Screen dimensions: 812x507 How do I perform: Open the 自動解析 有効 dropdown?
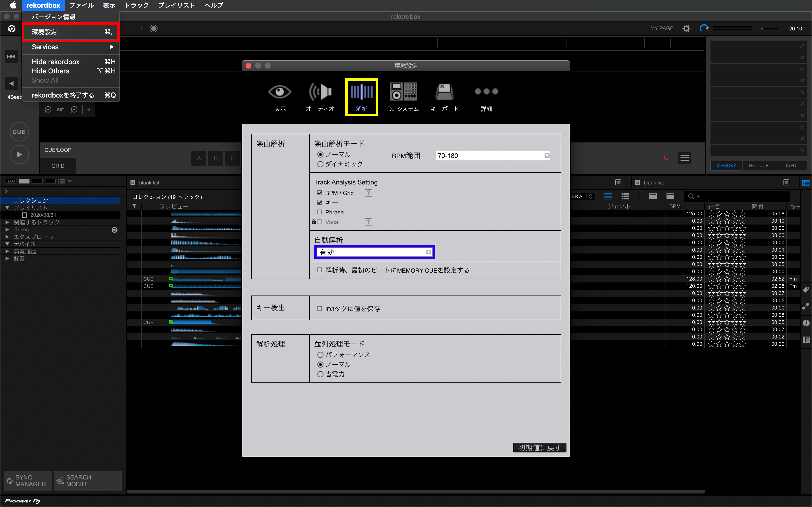coord(374,252)
